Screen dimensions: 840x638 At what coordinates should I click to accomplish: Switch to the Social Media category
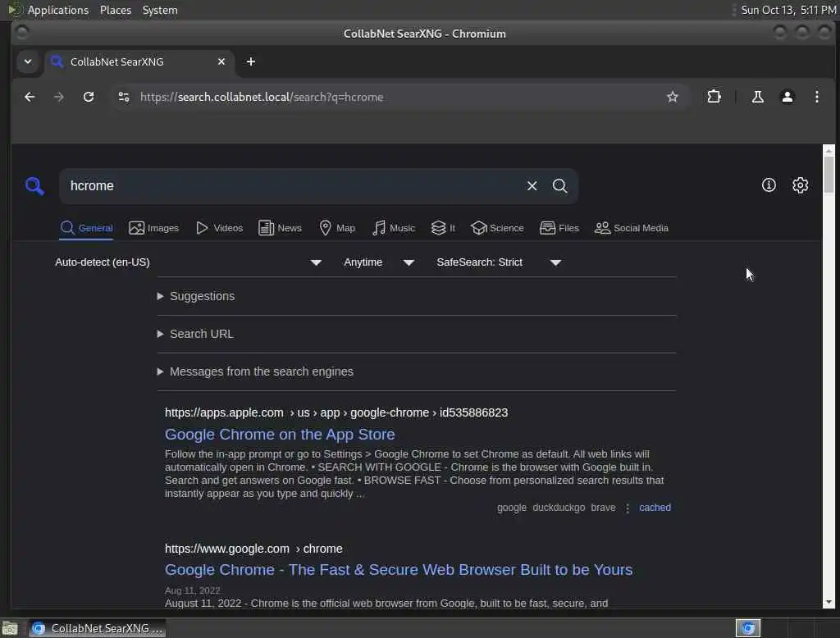tap(632, 228)
